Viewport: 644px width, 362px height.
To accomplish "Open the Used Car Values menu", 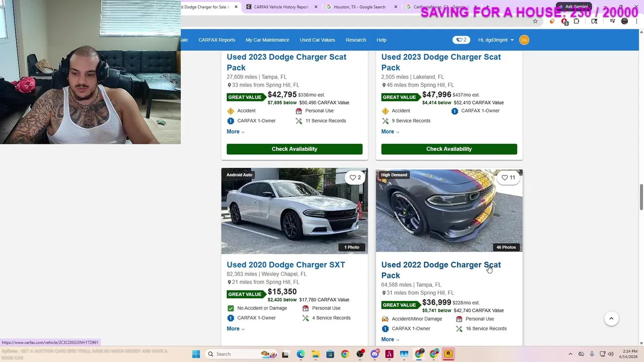I will 317,40.
